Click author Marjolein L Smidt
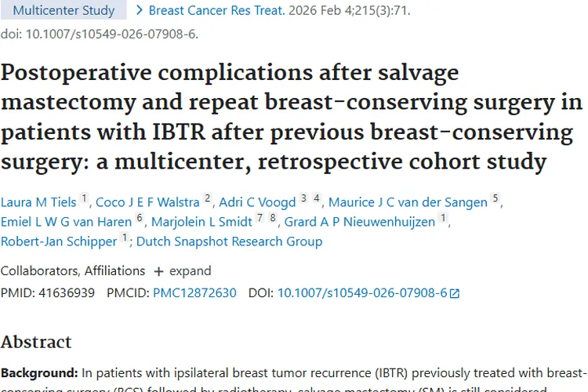Viewport: 588px width, 392px height. point(201,222)
